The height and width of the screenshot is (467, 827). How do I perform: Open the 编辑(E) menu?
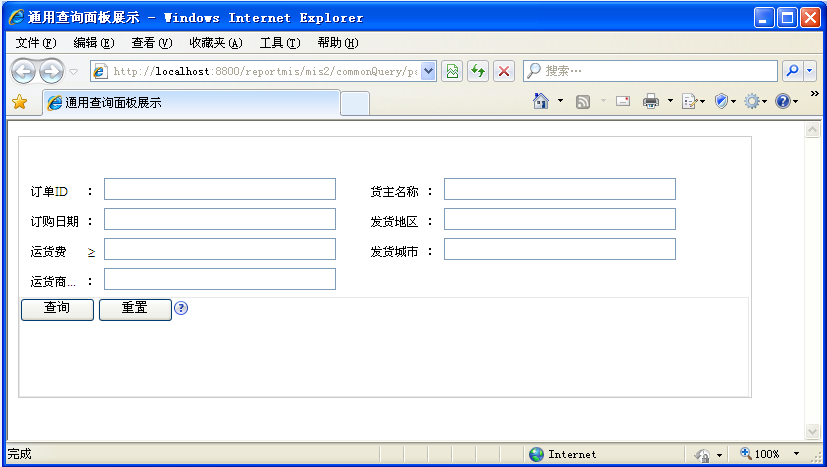tap(93, 43)
